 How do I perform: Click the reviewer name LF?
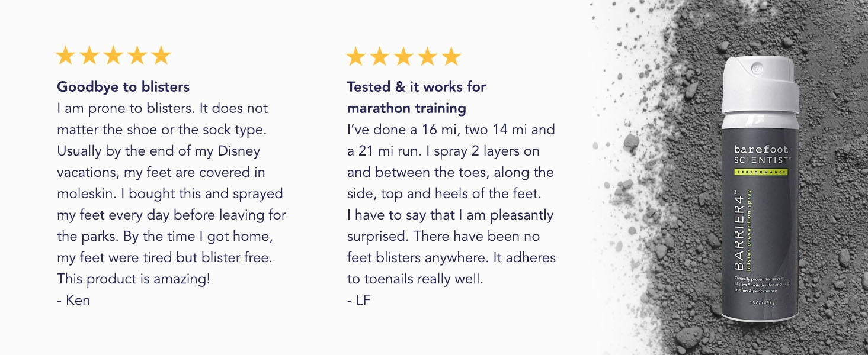tap(363, 300)
